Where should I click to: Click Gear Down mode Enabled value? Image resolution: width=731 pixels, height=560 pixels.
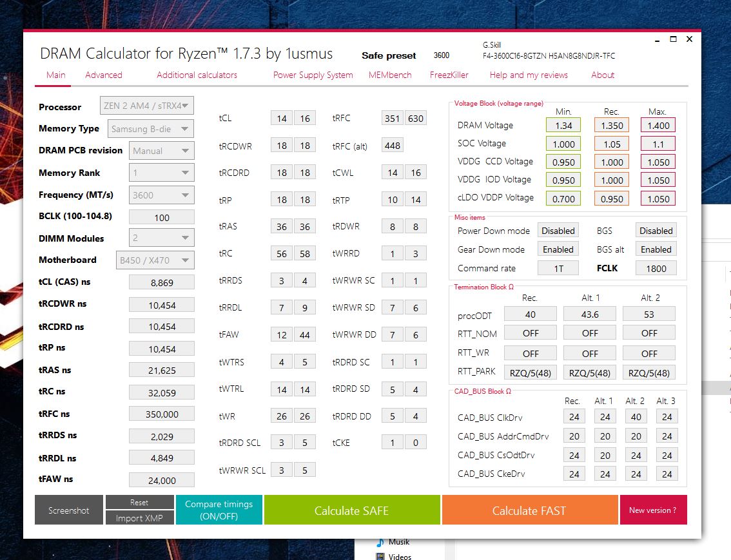point(558,249)
